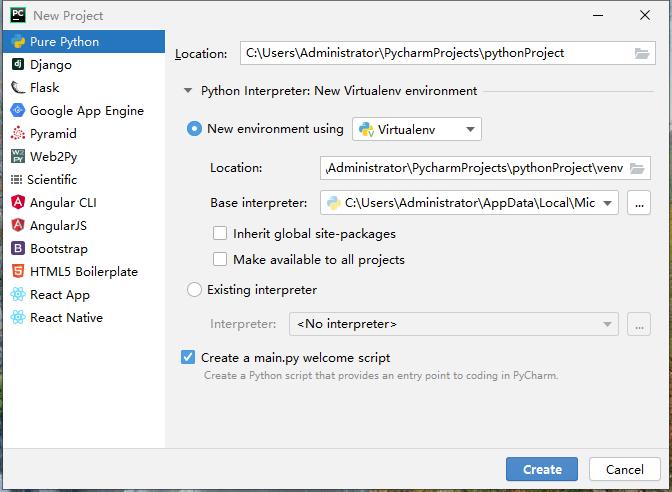Click 'AngularJS' label in list
The height and width of the screenshot is (492, 672).
[x=58, y=225]
